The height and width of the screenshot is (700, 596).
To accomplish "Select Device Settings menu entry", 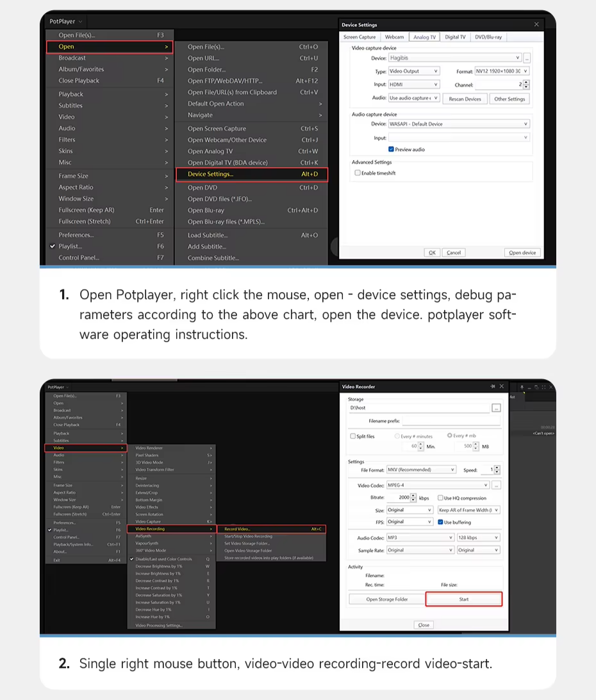I will pyautogui.click(x=252, y=174).
